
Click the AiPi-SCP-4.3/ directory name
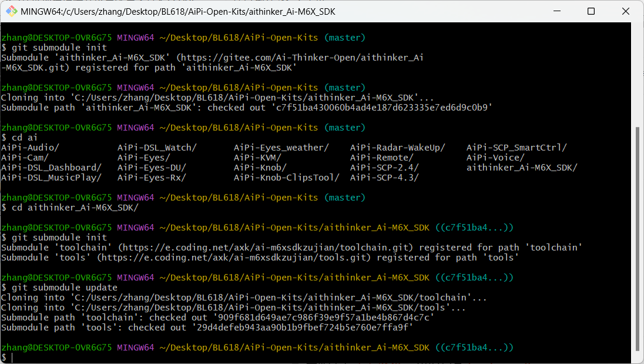pos(384,178)
